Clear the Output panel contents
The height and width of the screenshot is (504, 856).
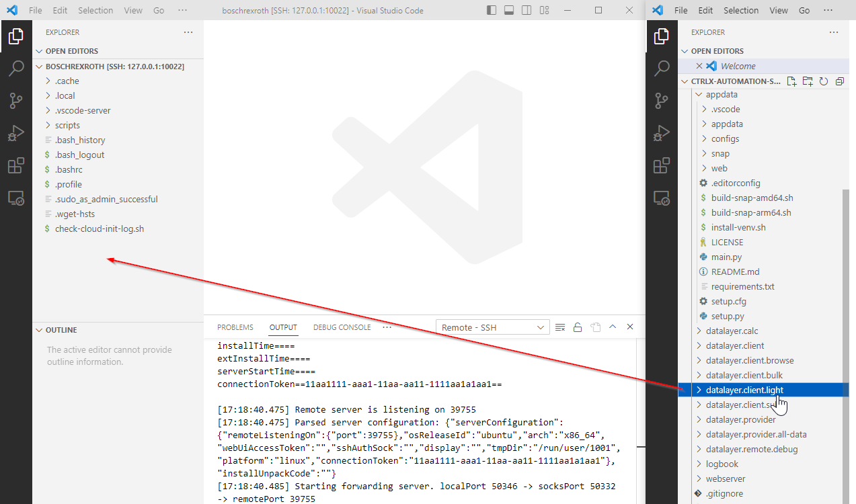pyautogui.click(x=560, y=327)
